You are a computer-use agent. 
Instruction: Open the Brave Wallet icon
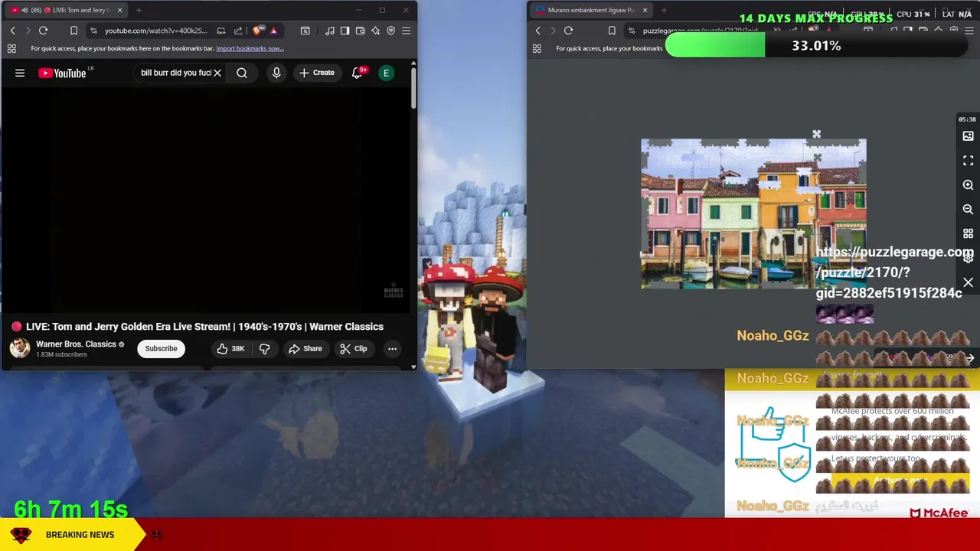(360, 31)
